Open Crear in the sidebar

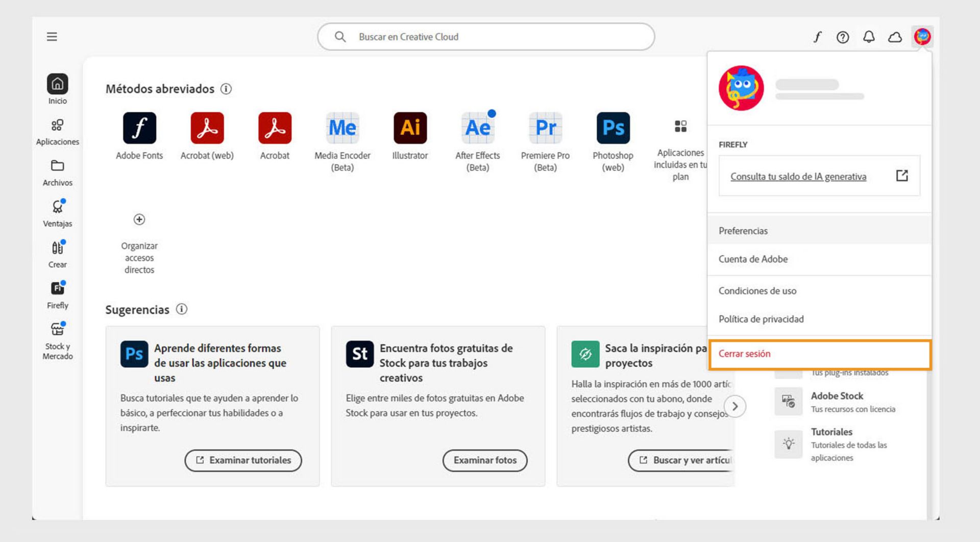pyautogui.click(x=57, y=254)
